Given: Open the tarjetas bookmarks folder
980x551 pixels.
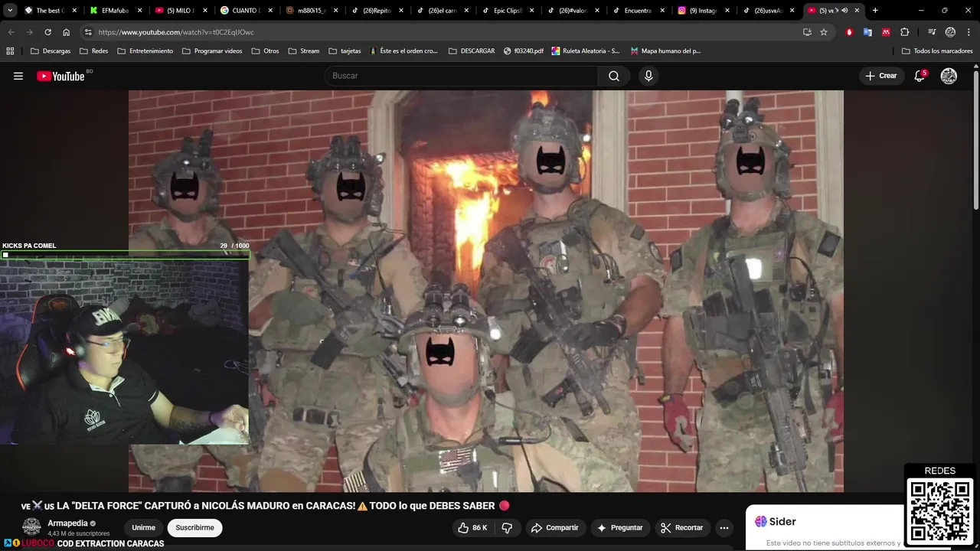Looking at the screenshot, I should click(345, 51).
